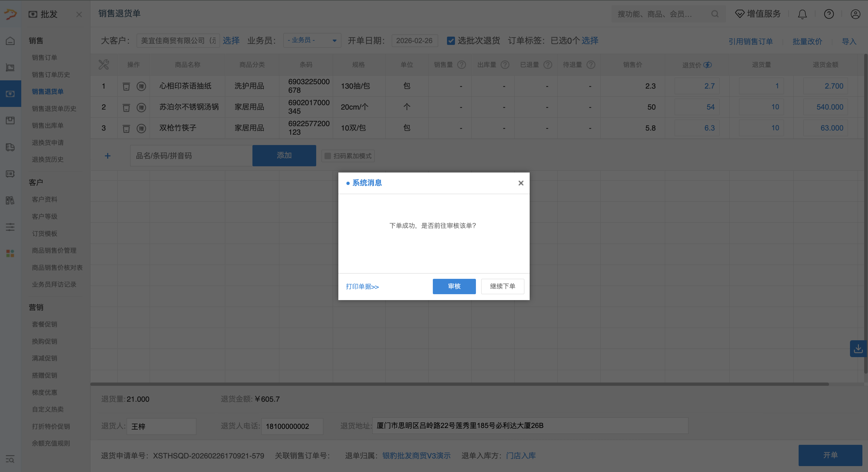
Task: Delete 心相印茶语抽纸 row via trash icon
Action: click(126, 86)
